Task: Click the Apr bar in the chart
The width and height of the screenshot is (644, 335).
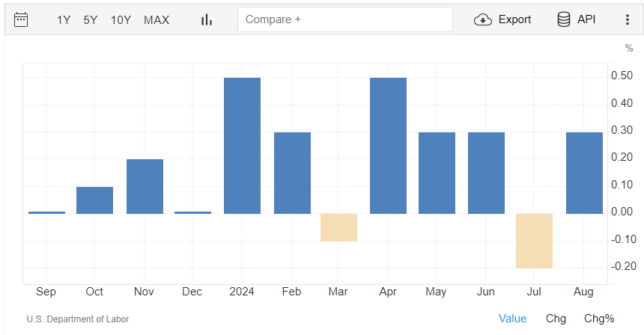Action: (388, 146)
